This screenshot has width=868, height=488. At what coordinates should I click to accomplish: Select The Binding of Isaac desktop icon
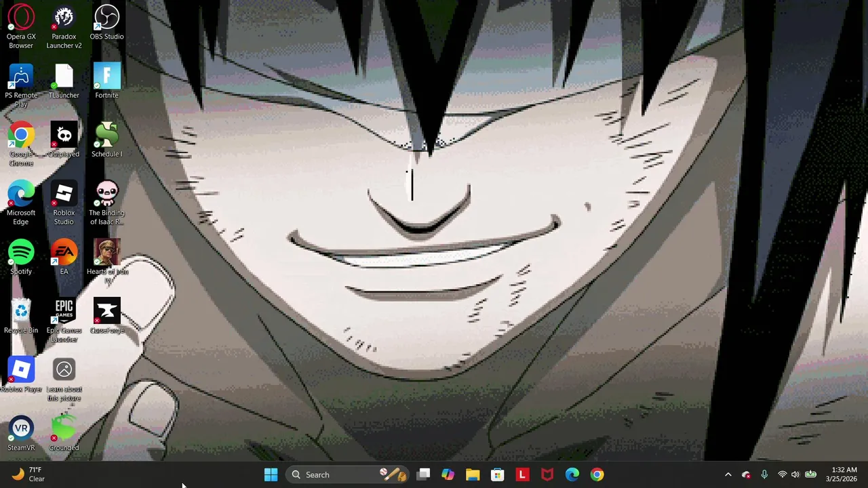coord(106,203)
